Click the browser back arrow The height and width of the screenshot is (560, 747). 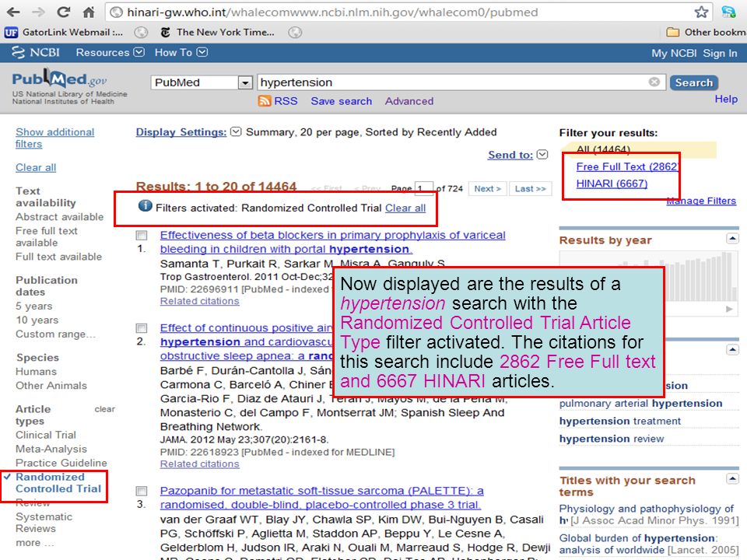pos(13,12)
